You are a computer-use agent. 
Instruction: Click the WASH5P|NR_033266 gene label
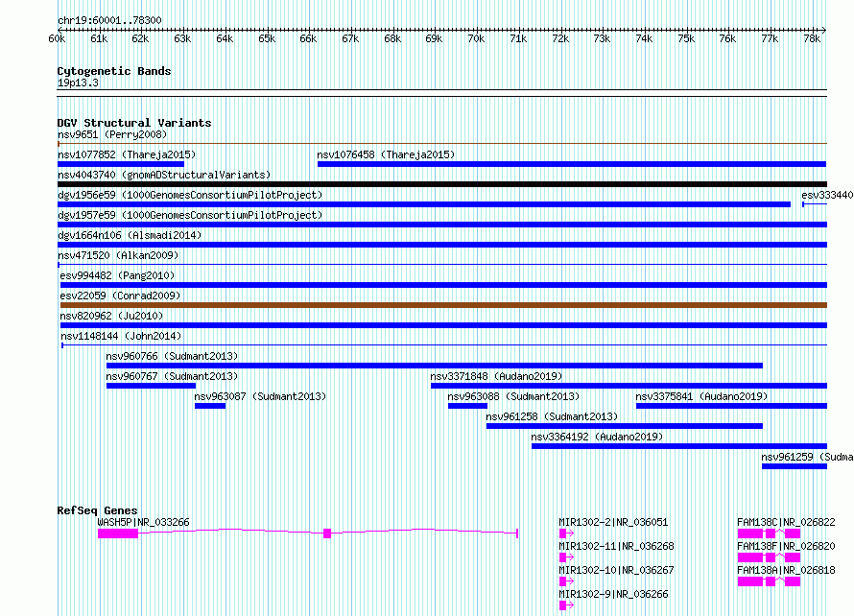click(x=143, y=522)
